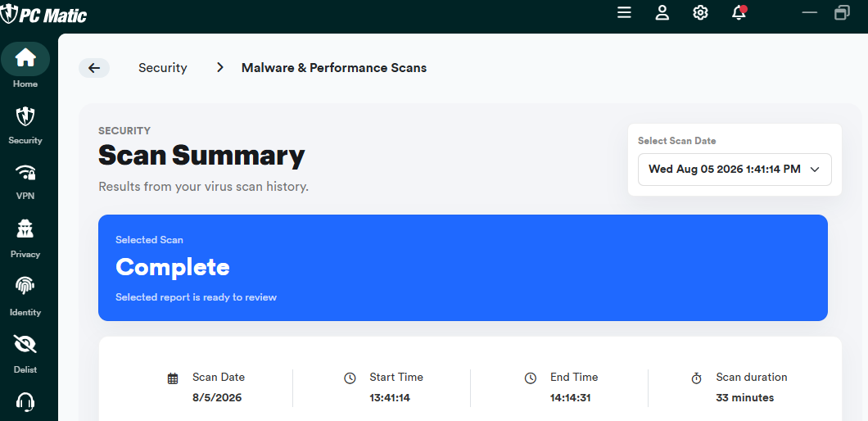The width and height of the screenshot is (868, 421).
Task: Open the VPN sidebar icon
Action: pos(25,173)
